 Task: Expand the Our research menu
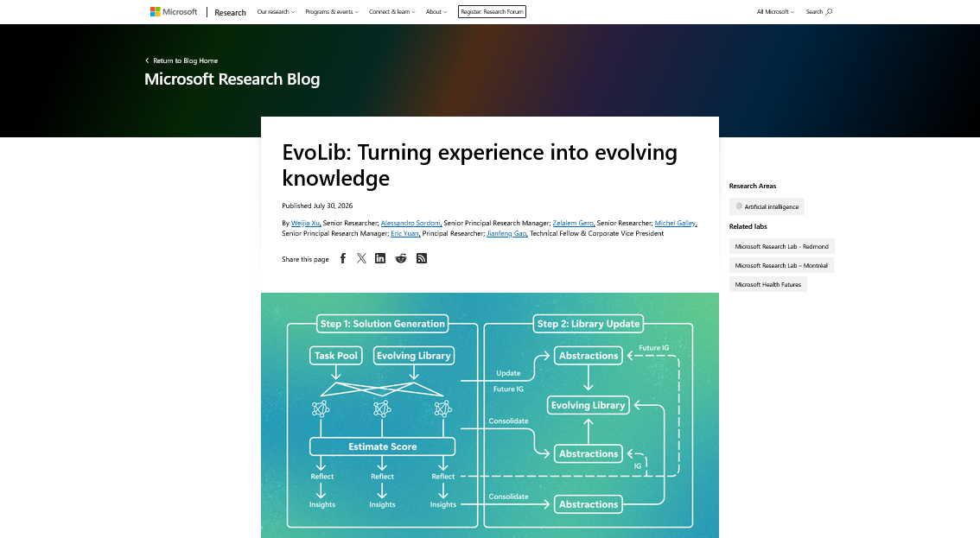[276, 12]
